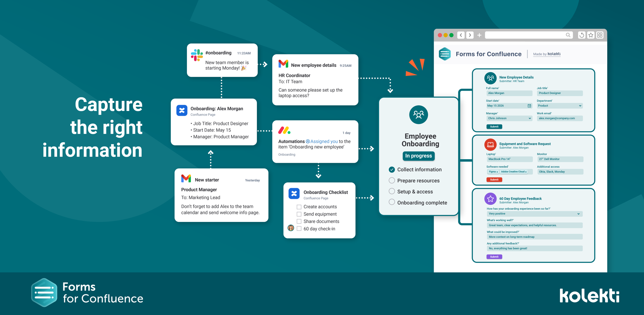Reload the page with the refresh icon
The image size is (644, 315).
(x=582, y=35)
